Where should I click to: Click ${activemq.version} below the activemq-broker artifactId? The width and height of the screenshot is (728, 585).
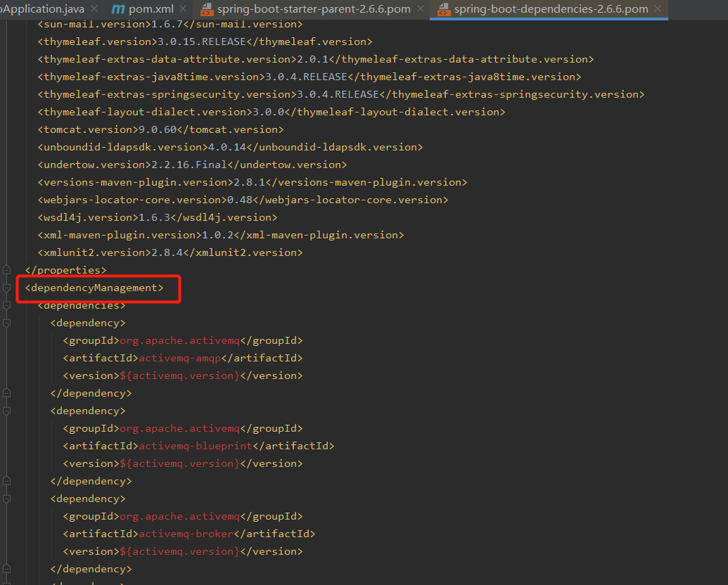(179, 551)
